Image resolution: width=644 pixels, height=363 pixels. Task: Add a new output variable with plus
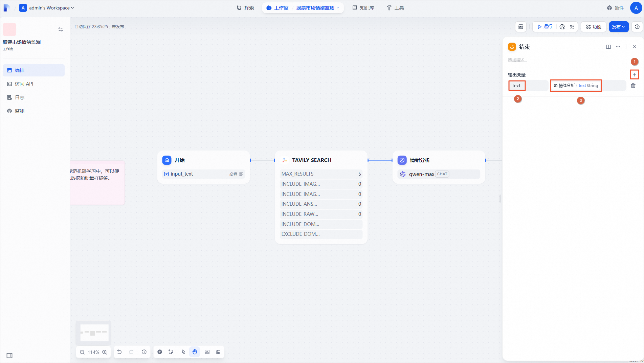[x=635, y=75]
